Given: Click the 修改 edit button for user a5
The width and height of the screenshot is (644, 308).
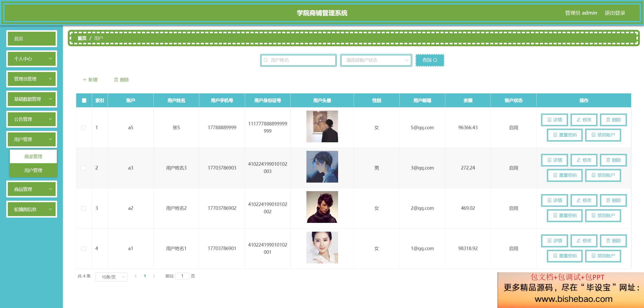Looking at the screenshot, I should pyautogui.click(x=584, y=120).
